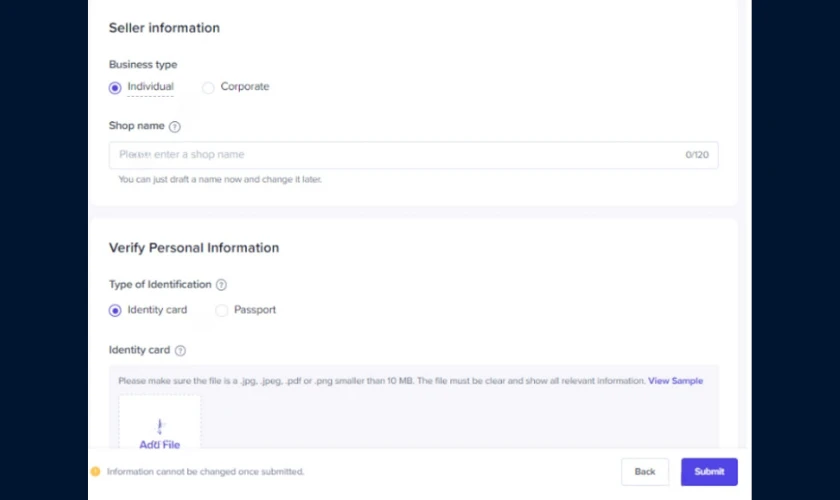Choose the Identity card radio option
Screen dimensions: 840x500
(x=115, y=310)
